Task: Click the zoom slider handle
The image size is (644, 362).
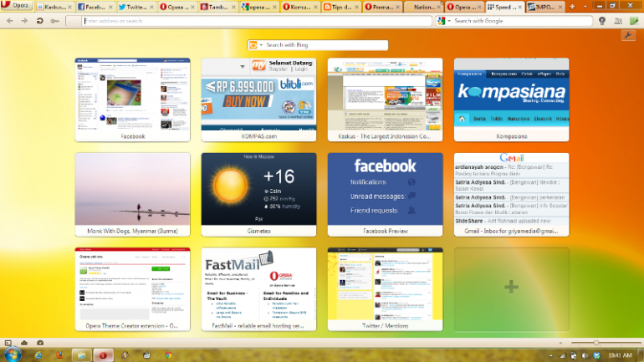Action: point(596,343)
